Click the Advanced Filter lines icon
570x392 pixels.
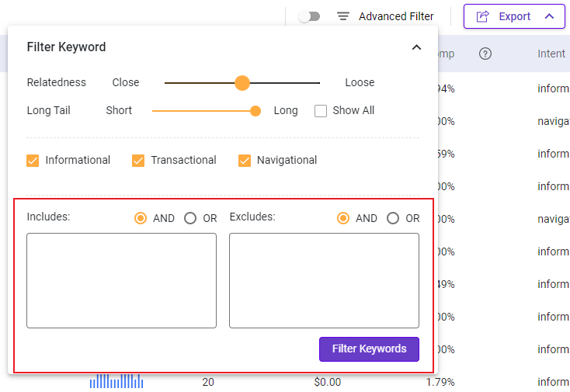click(342, 16)
